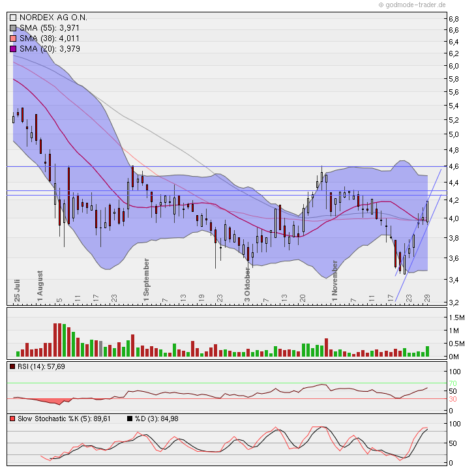Click the black %D (3) legend swatch

tap(130, 419)
